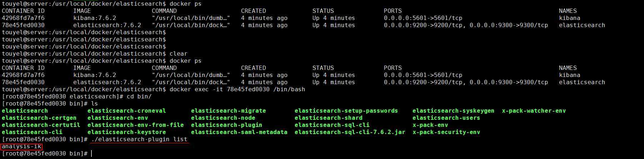644x159 pixels.
Task: Select elasticsearch-sql-cli-7.6.2.jar in listing
Action: [x=350, y=132]
